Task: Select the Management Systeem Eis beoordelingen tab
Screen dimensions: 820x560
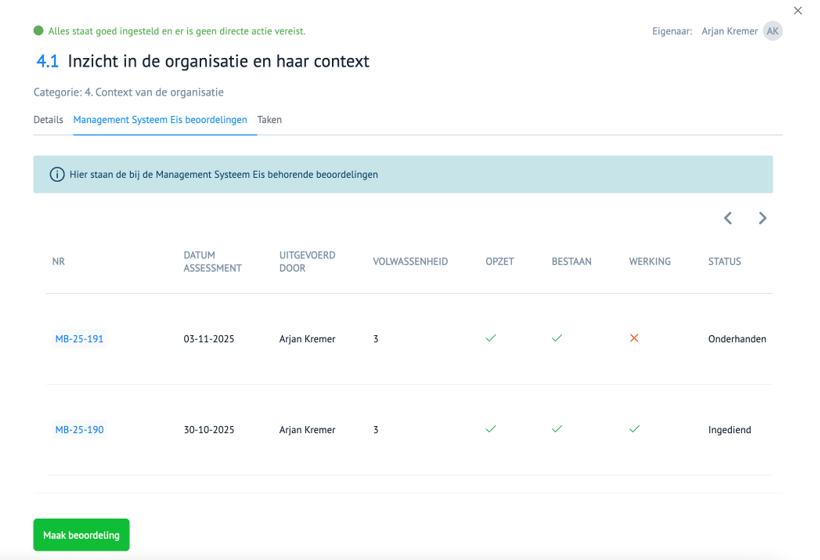Action: tap(160, 120)
